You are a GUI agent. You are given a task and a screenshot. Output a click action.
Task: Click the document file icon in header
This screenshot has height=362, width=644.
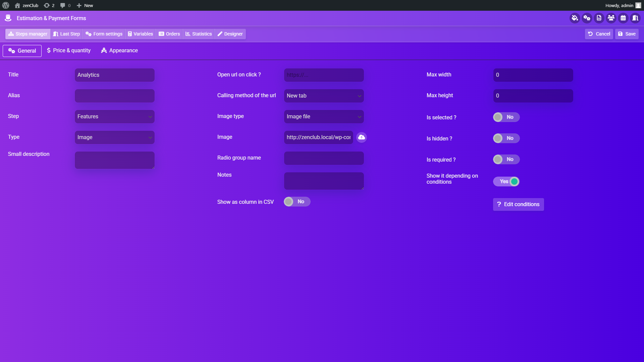(599, 18)
